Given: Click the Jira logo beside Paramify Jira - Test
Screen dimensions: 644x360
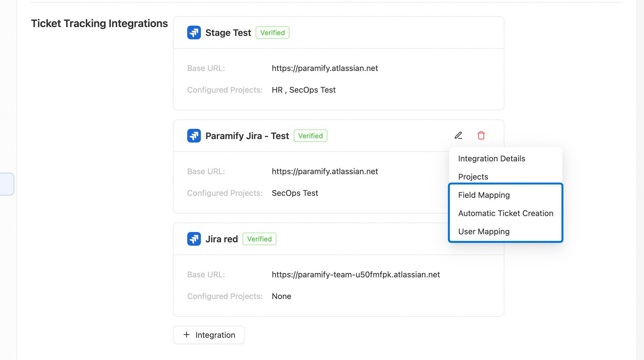Looking at the screenshot, I should click(x=194, y=136).
